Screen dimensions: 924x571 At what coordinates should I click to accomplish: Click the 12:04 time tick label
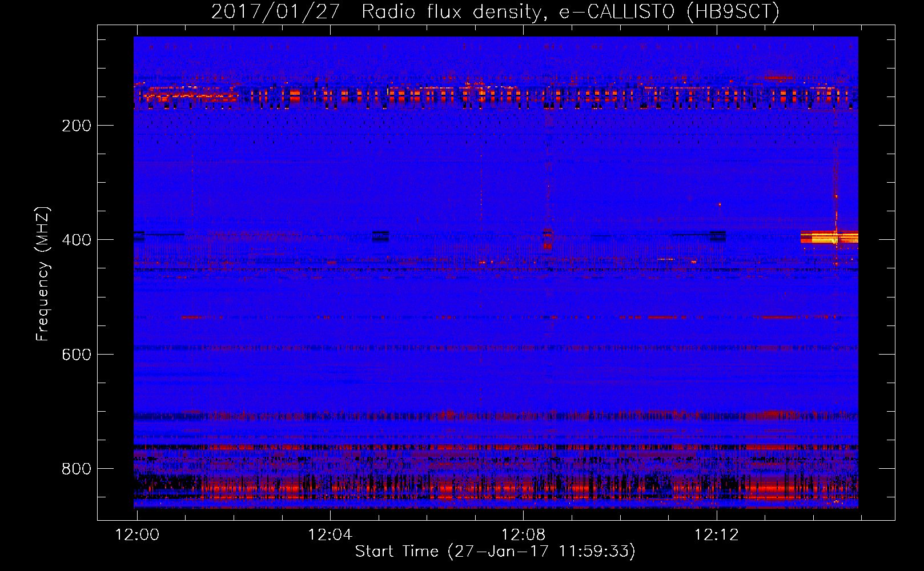(330, 535)
